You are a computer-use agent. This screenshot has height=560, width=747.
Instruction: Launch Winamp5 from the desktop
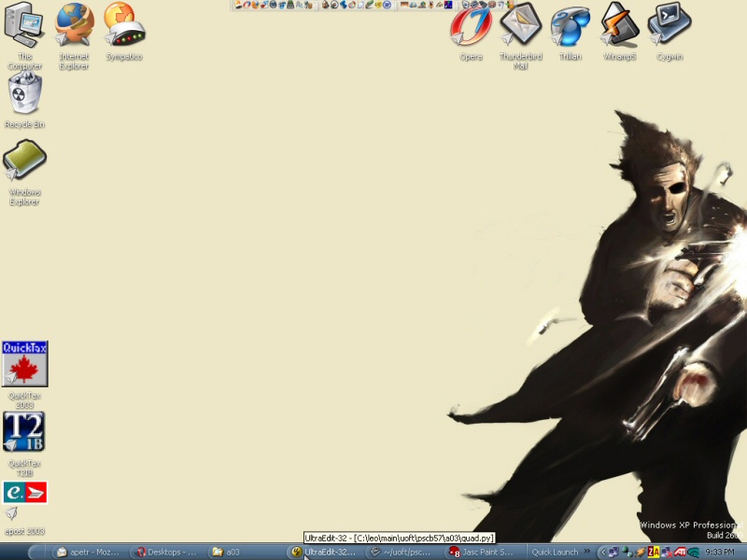(x=619, y=26)
